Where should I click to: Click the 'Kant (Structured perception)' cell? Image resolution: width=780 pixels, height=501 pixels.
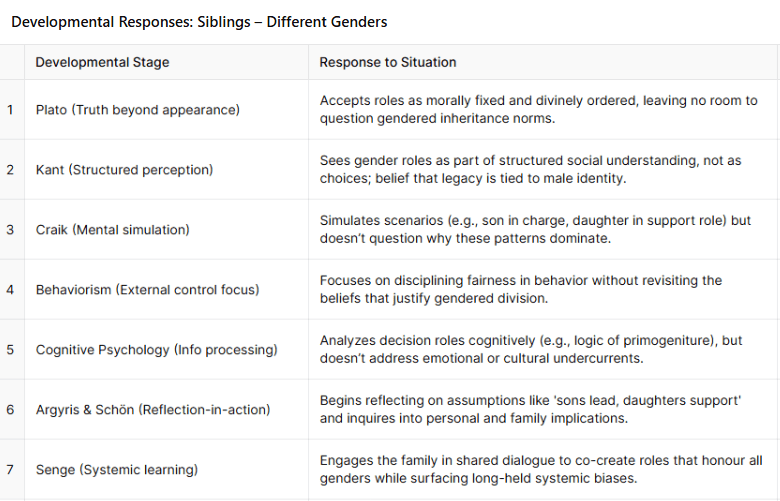(x=124, y=170)
